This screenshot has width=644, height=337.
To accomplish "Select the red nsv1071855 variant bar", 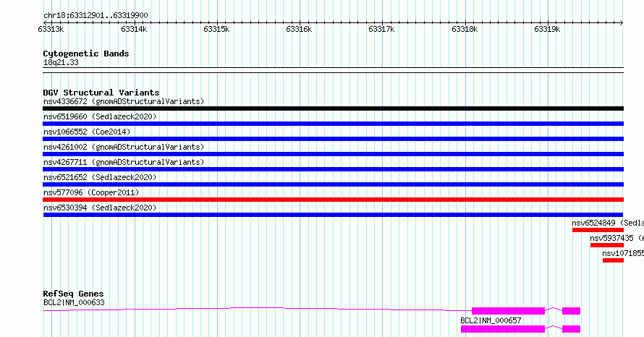I will click(613, 260).
